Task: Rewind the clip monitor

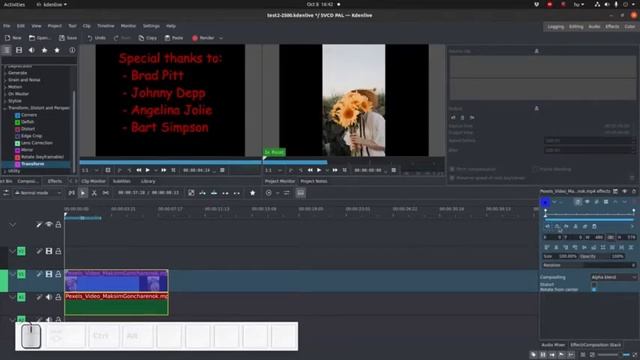Action: [139, 170]
